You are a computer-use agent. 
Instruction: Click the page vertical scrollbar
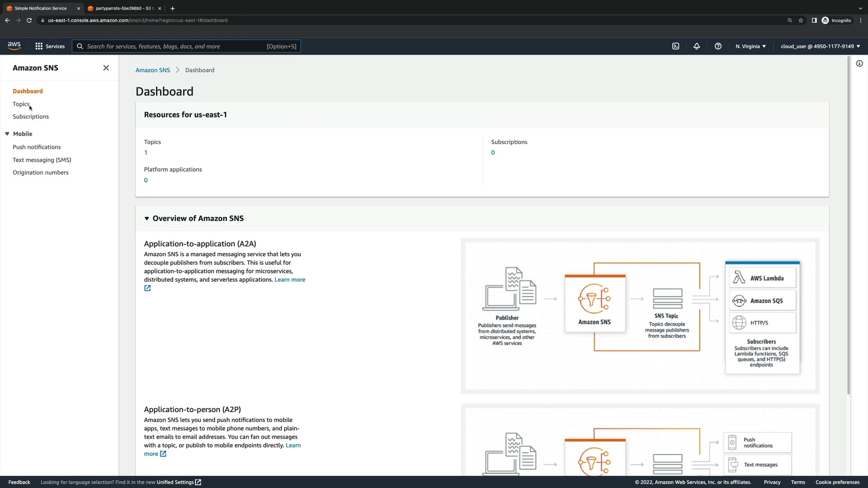pos(849,226)
